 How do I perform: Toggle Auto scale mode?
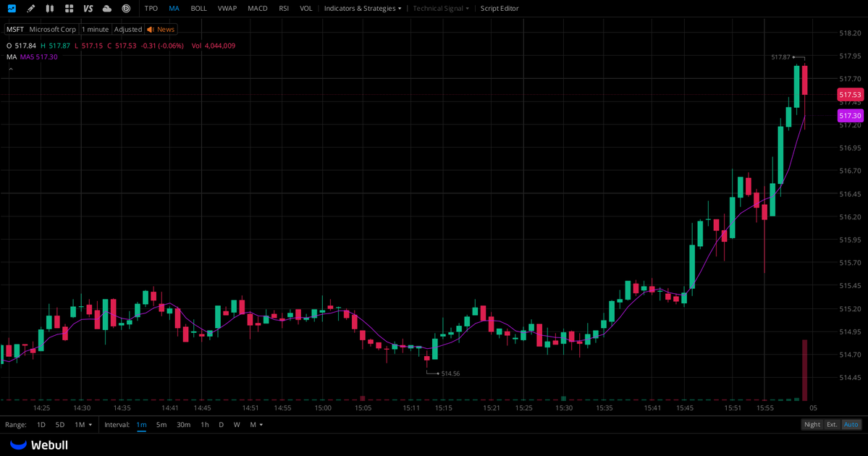851,424
